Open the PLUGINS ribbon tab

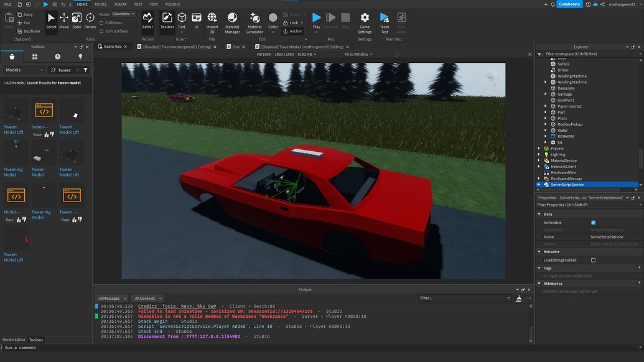[x=172, y=4]
